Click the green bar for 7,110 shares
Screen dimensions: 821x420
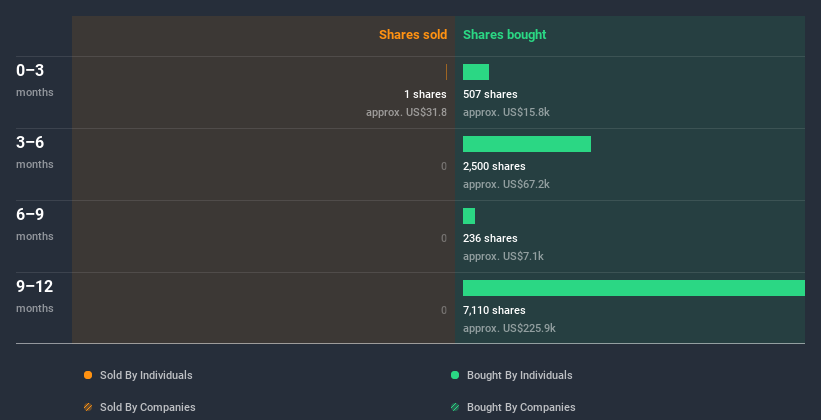pyautogui.click(x=634, y=288)
